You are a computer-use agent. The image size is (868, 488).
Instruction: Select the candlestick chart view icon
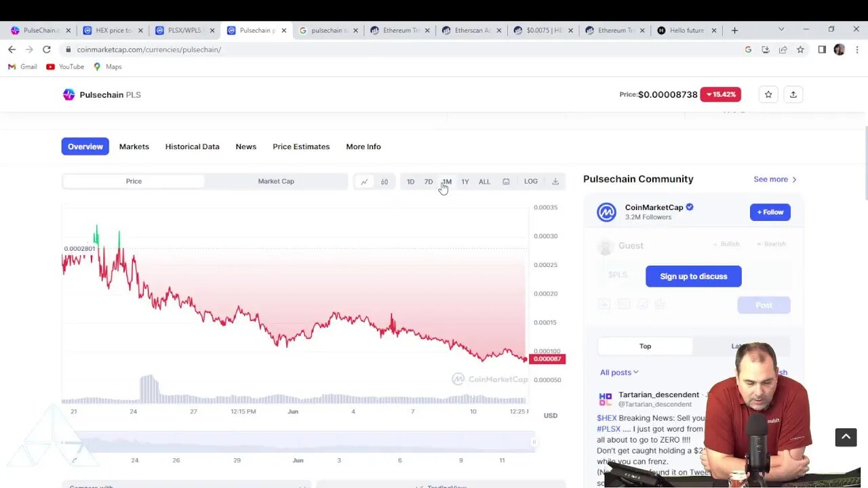point(384,182)
